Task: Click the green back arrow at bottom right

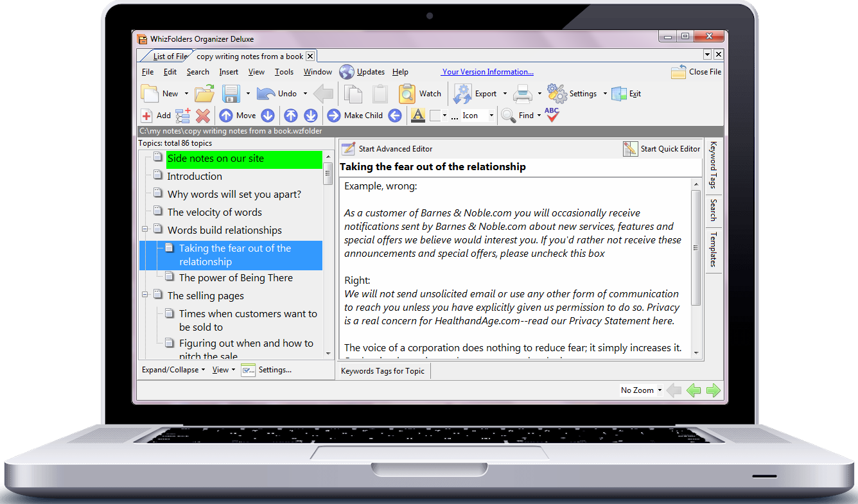Action: (x=694, y=390)
